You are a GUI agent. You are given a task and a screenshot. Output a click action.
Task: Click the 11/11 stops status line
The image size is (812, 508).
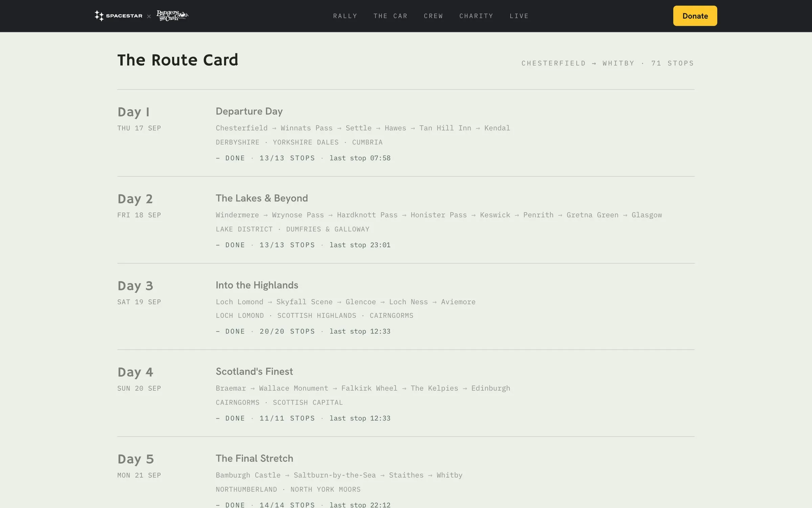pyautogui.click(x=303, y=418)
